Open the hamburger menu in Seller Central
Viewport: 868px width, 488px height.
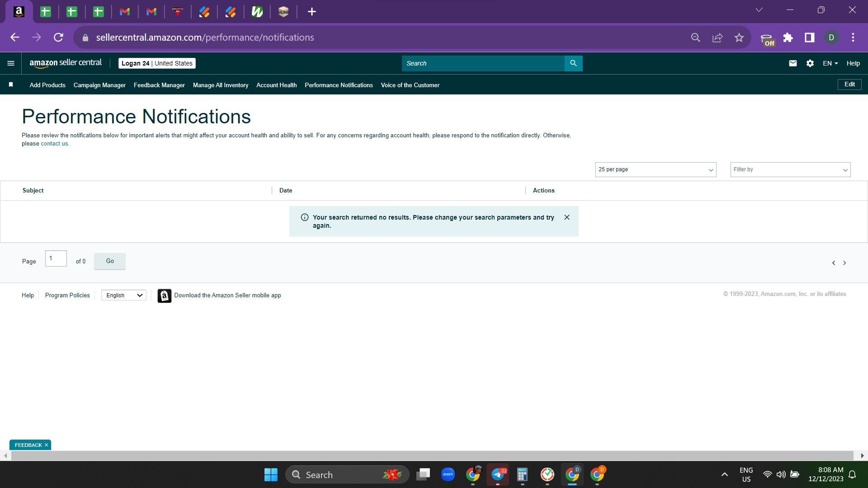pyautogui.click(x=11, y=63)
